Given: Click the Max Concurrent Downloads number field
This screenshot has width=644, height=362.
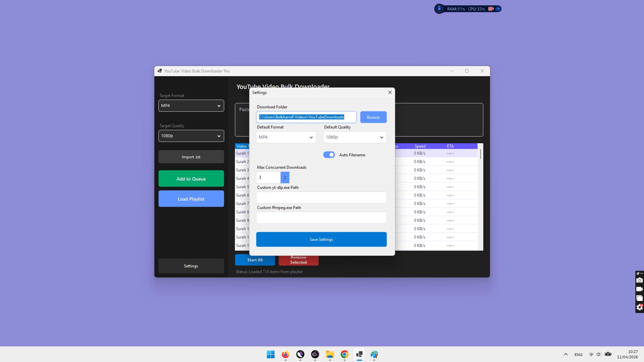Looking at the screenshot, I should (x=268, y=177).
